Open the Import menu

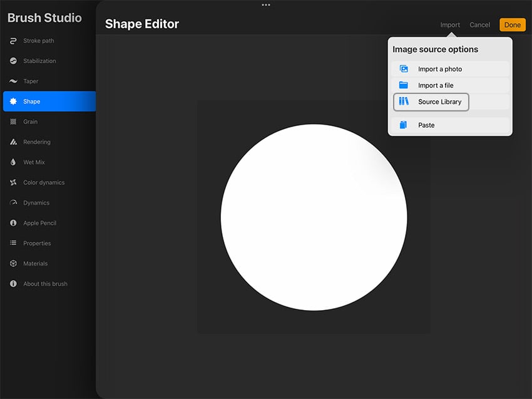point(450,24)
